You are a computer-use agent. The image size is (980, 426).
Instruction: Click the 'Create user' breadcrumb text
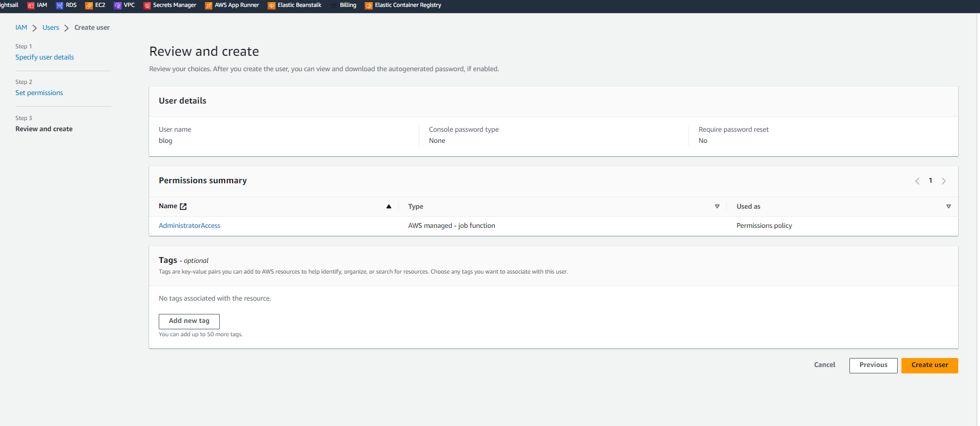(x=92, y=28)
